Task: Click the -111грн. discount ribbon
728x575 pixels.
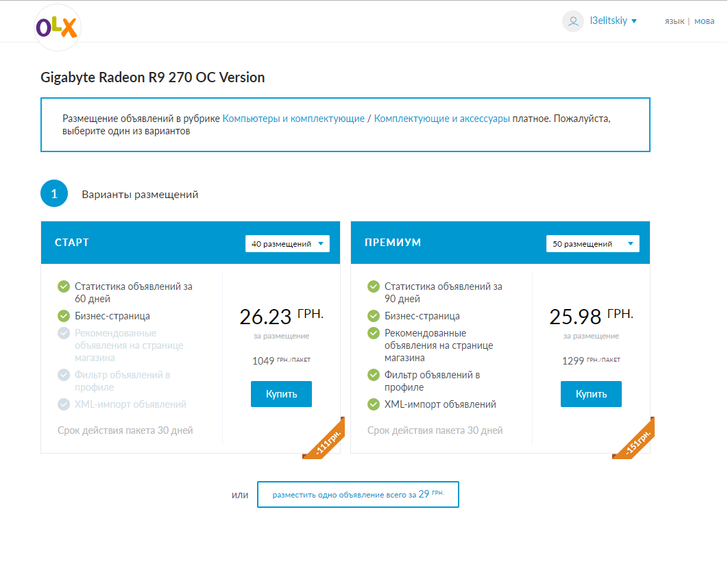Action: click(328, 442)
